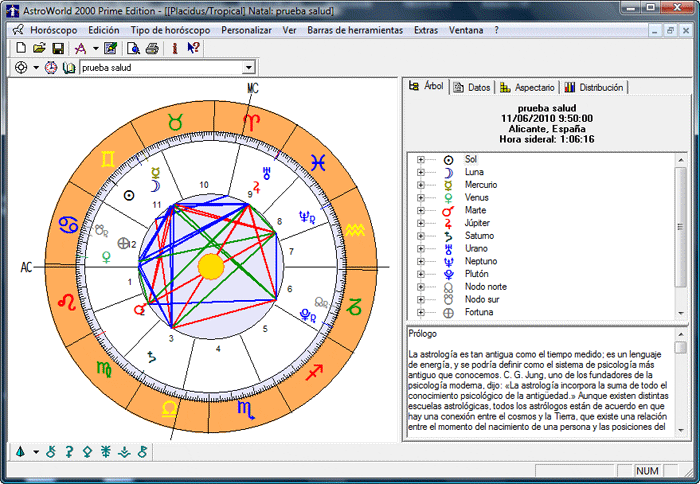Click the printer icon
Viewport: 700px width, 484px height.
point(152,48)
